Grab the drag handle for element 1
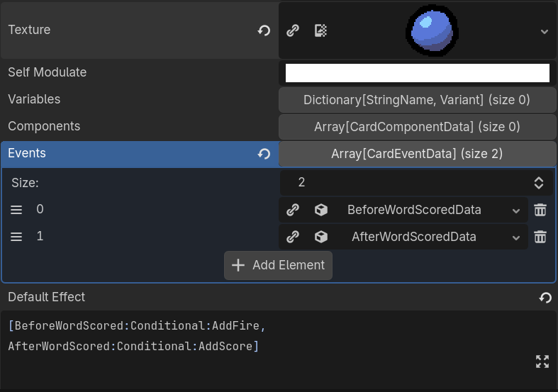The width and height of the screenshot is (558, 392). tap(16, 237)
